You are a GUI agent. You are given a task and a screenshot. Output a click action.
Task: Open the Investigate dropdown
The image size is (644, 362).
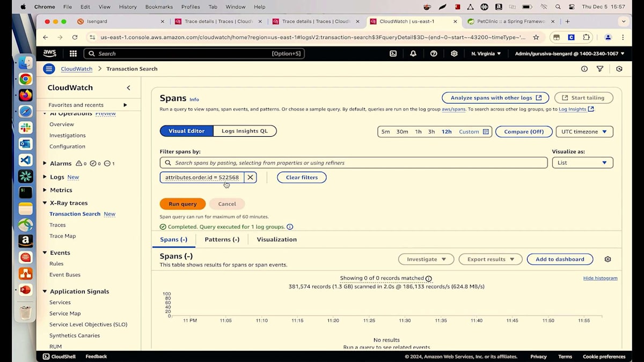[426, 259]
